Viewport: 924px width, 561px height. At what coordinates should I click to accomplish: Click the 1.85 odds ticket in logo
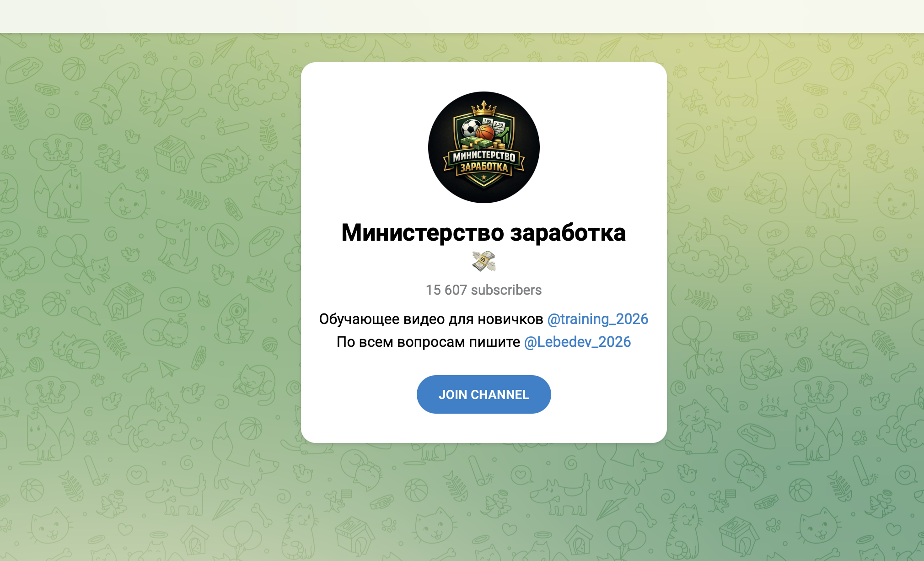coord(488,121)
